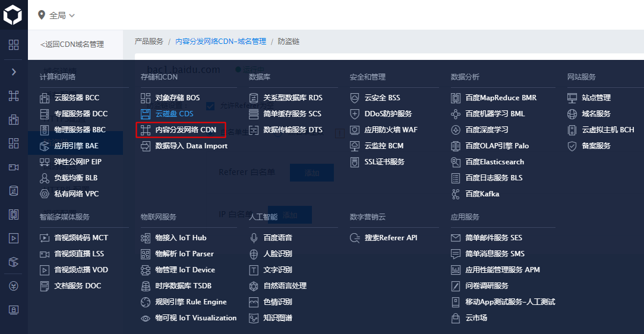Image resolution: width=644 pixels, height=334 pixels.
Task: Click the 物接入 IoT Hub icon
Action: 146,238
